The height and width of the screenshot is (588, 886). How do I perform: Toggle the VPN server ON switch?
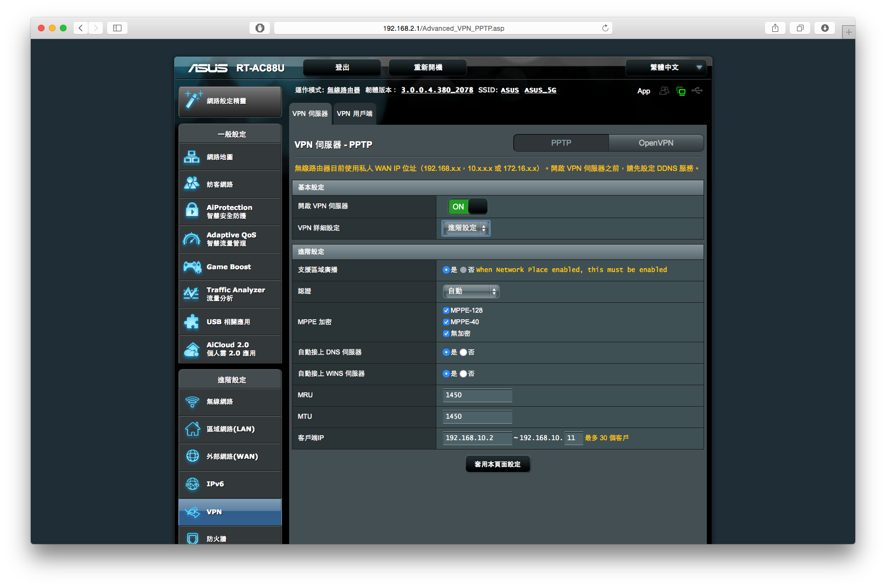click(x=468, y=207)
